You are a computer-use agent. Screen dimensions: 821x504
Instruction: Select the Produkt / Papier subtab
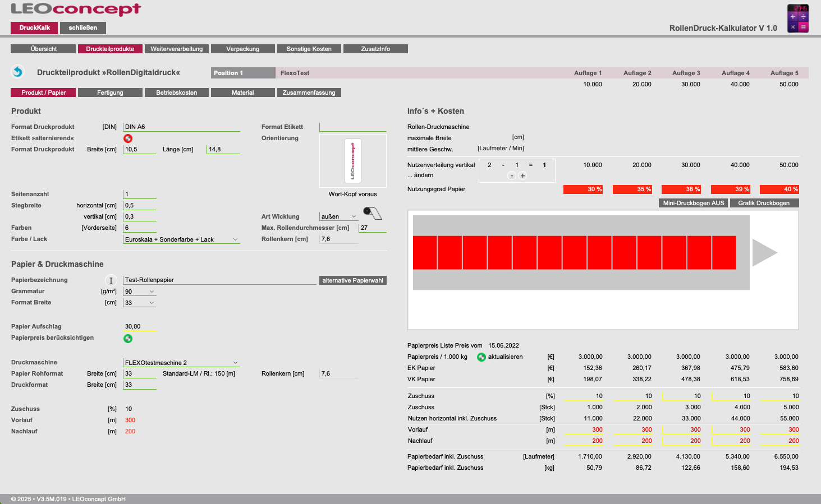pos(43,93)
